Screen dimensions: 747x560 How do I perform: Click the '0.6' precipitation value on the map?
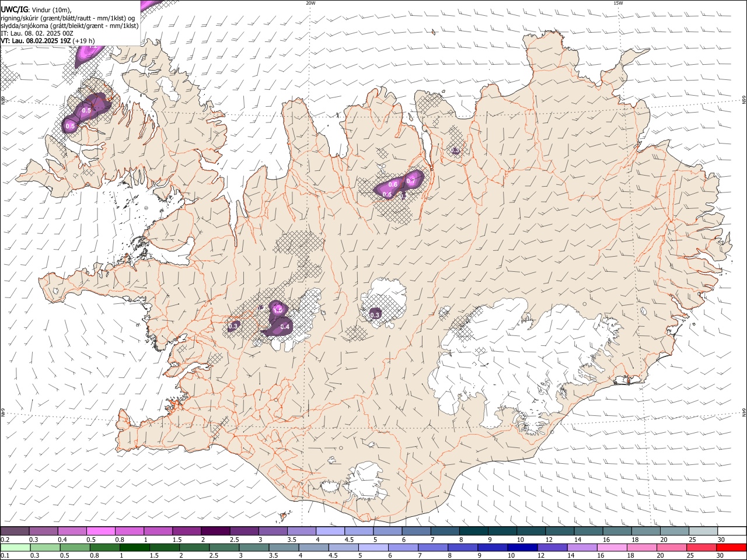393,184
